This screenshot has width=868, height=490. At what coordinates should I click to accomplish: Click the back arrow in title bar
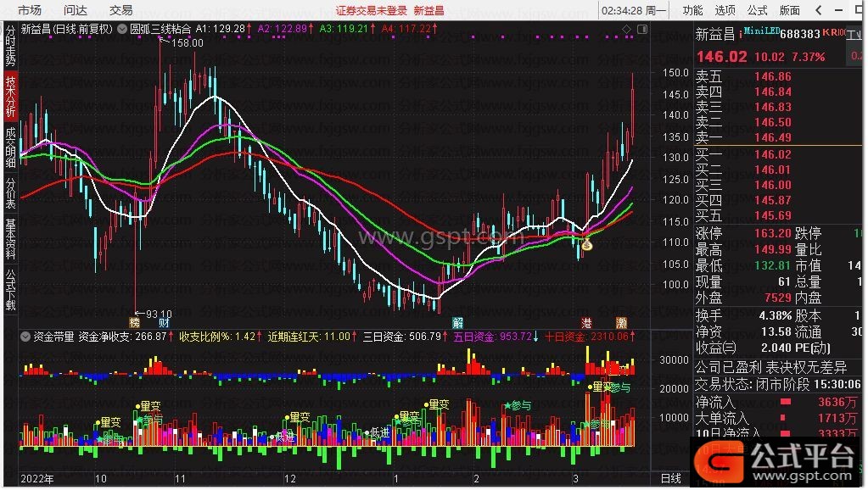pyautogui.click(x=819, y=10)
